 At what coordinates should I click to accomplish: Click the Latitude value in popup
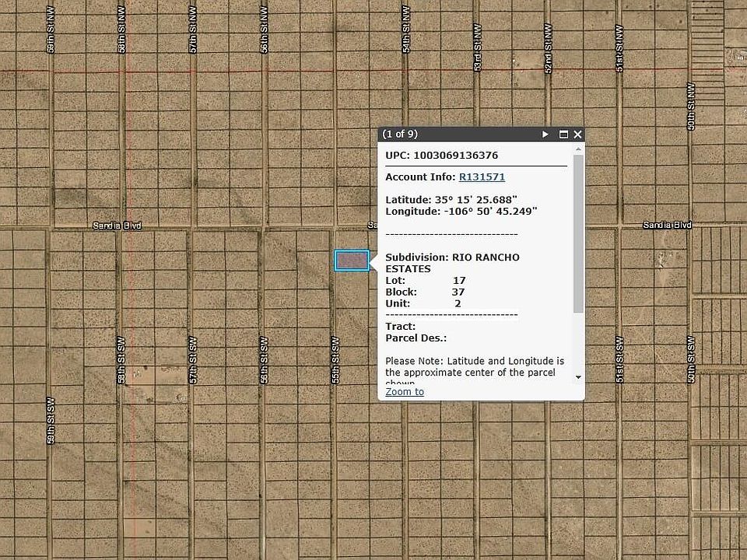[475, 200]
